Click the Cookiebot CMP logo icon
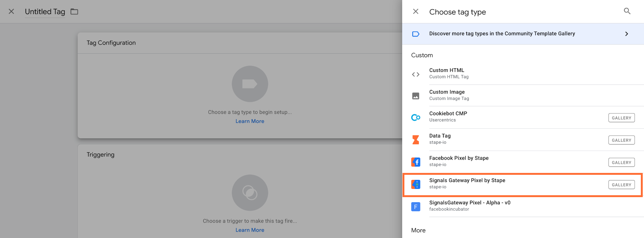 pyautogui.click(x=416, y=118)
